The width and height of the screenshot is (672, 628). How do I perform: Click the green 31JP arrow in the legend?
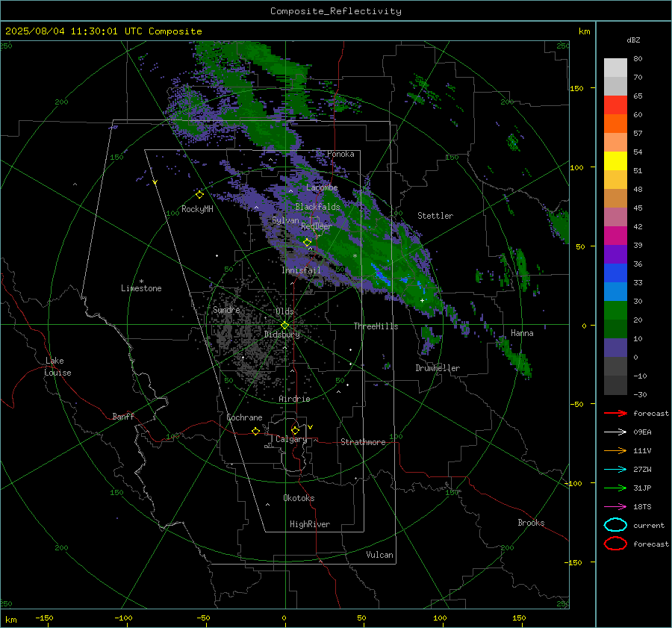tap(615, 488)
